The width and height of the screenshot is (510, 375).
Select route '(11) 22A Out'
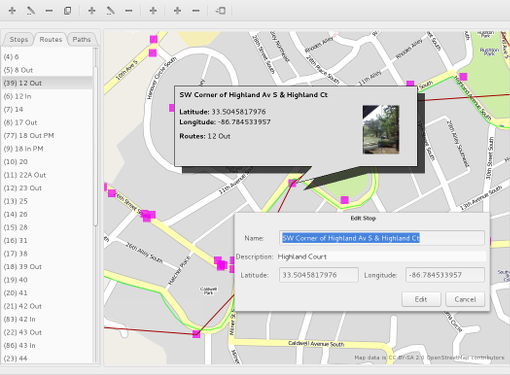click(x=47, y=175)
